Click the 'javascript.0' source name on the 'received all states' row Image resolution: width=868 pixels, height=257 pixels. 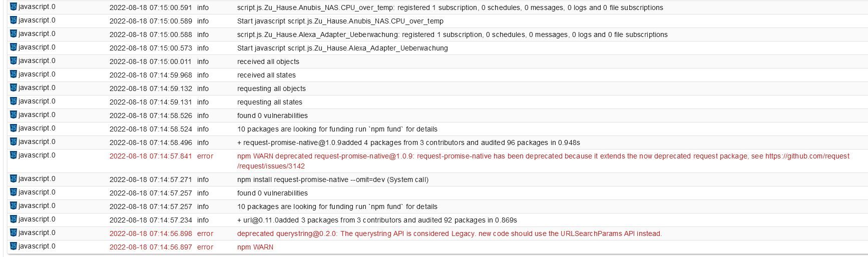click(37, 74)
